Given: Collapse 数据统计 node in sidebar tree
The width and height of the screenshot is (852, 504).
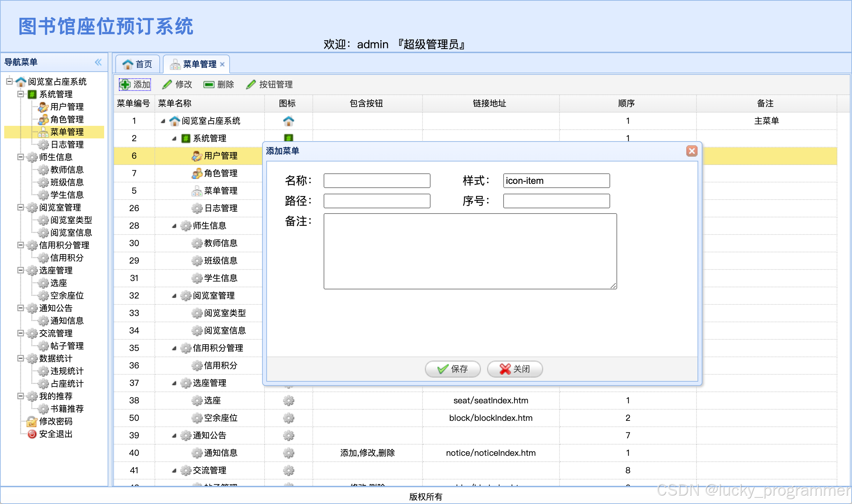Looking at the screenshot, I should click(x=21, y=359).
